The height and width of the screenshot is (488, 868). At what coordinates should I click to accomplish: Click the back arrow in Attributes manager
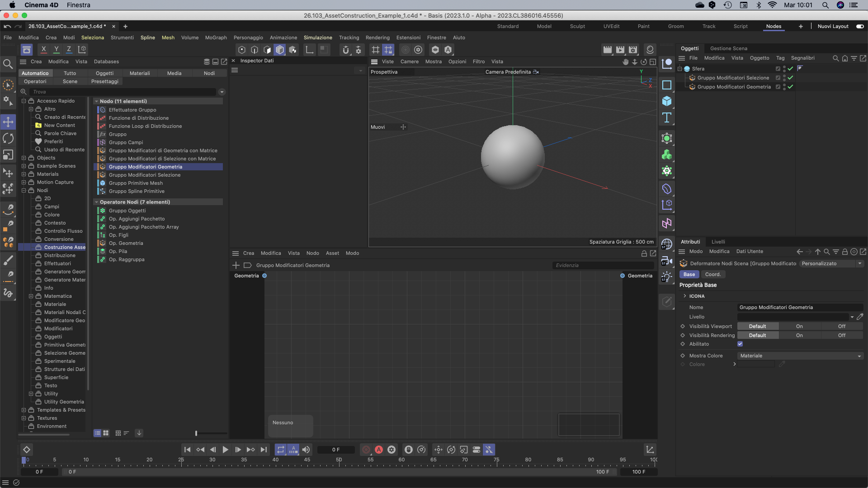coord(800,252)
